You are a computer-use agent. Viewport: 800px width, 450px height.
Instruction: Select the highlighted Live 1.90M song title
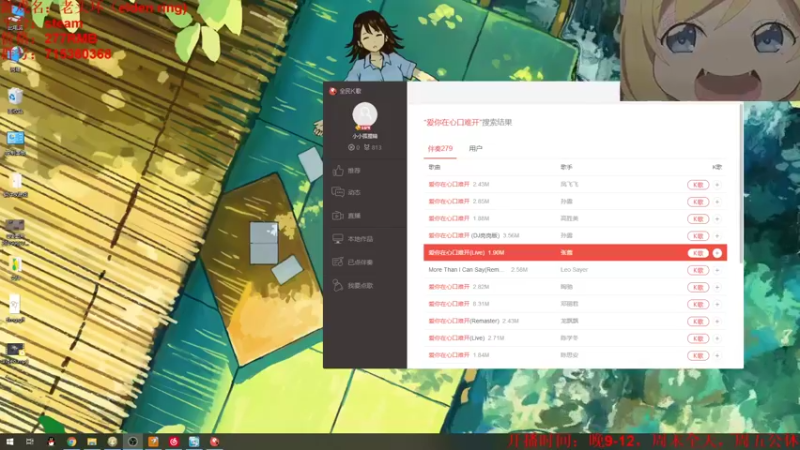tap(457, 253)
